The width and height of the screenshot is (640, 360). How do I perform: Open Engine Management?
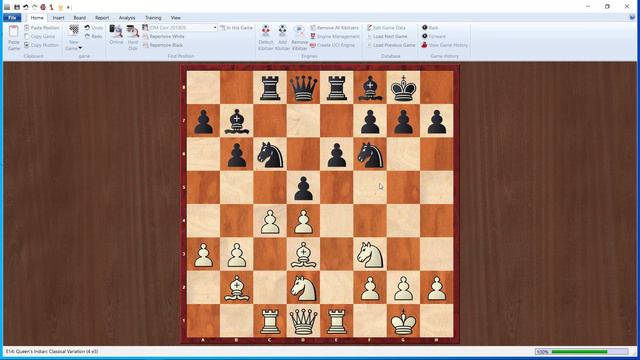click(x=335, y=36)
